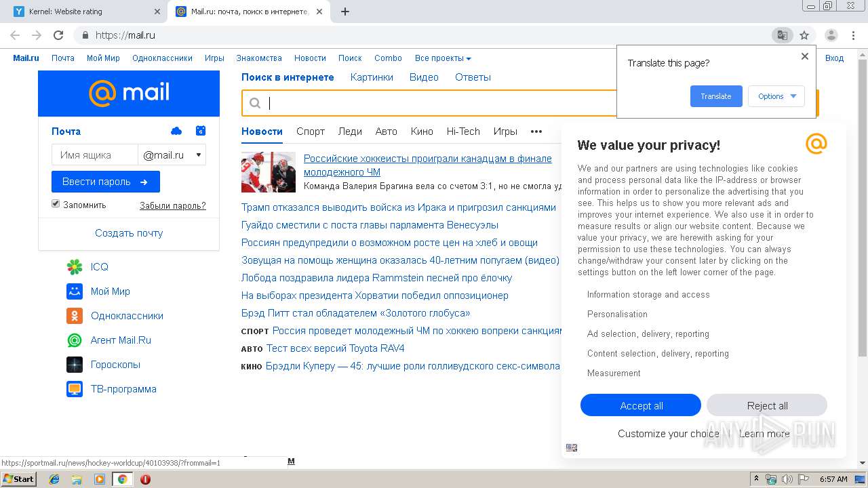Click the red Opera icon in taskbar

[x=145, y=479]
